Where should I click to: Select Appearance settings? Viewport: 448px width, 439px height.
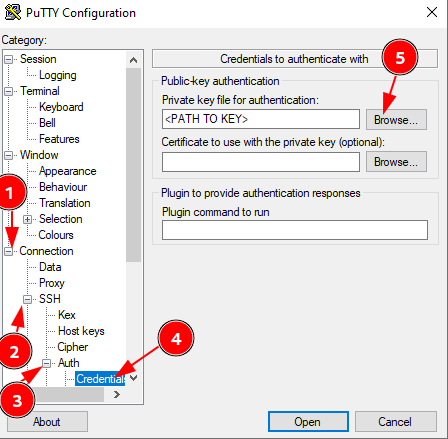coord(67,171)
